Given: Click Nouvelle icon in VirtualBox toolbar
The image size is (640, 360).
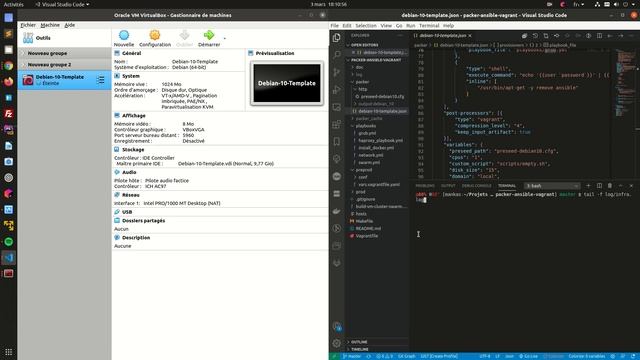Looking at the screenshot, I should (124, 35).
